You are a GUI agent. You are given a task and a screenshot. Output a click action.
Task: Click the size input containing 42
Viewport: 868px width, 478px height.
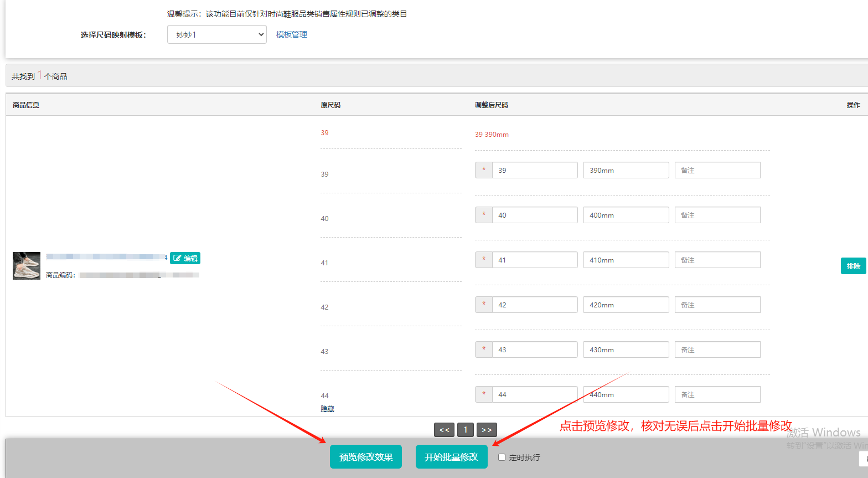tap(534, 305)
